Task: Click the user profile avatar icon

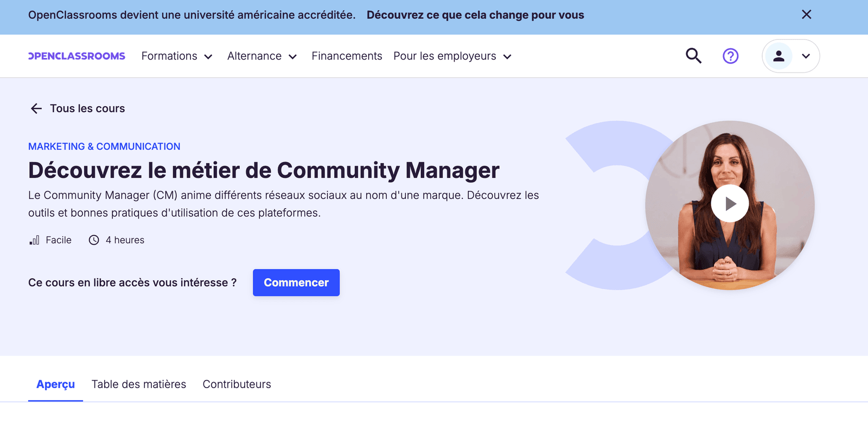Action: [778, 56]
